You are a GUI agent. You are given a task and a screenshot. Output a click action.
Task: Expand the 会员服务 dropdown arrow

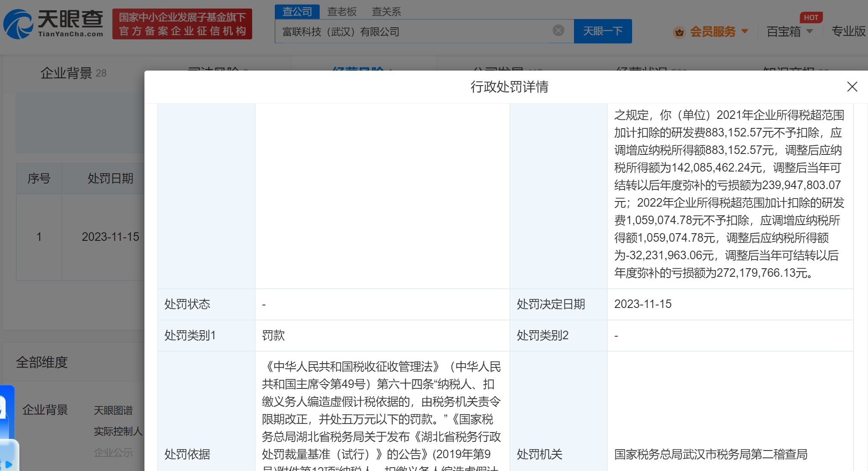pos(745,31)
